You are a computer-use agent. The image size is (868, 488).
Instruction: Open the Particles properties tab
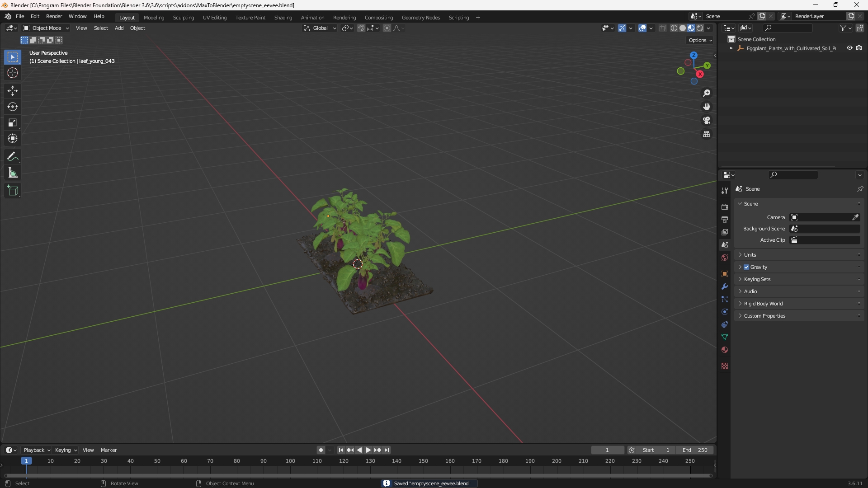[x=725, y=299]
